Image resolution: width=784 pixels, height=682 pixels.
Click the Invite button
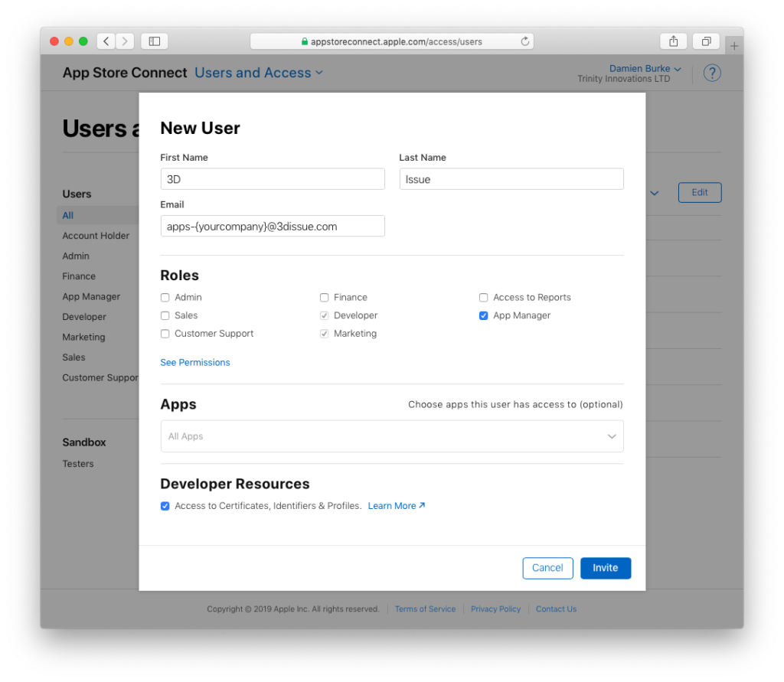[x=606, y=568]
